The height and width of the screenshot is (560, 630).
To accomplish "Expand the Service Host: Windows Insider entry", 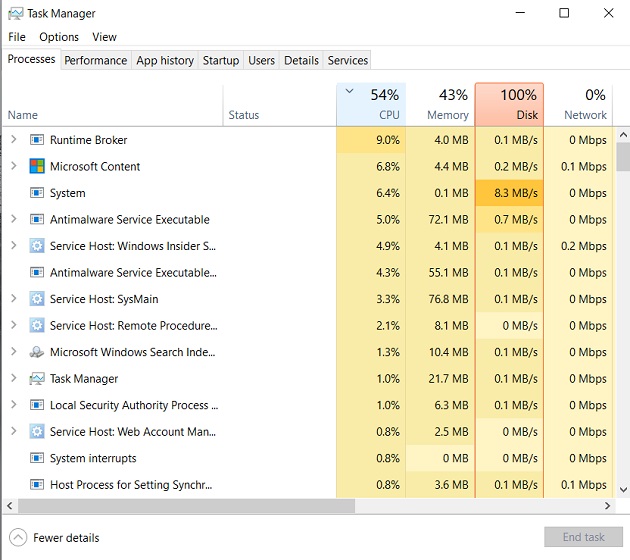I will (14, 245).
